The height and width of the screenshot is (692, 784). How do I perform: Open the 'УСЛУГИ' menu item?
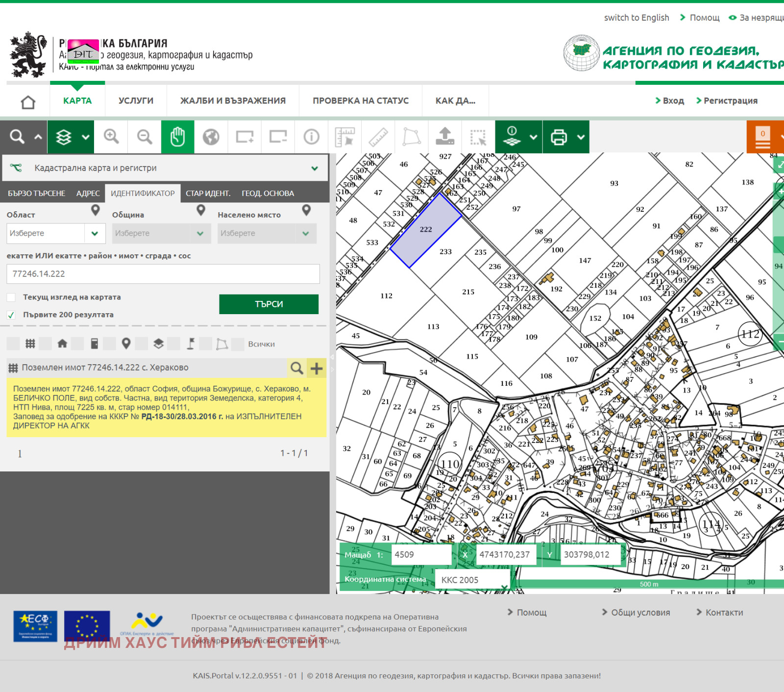point(136,101)
